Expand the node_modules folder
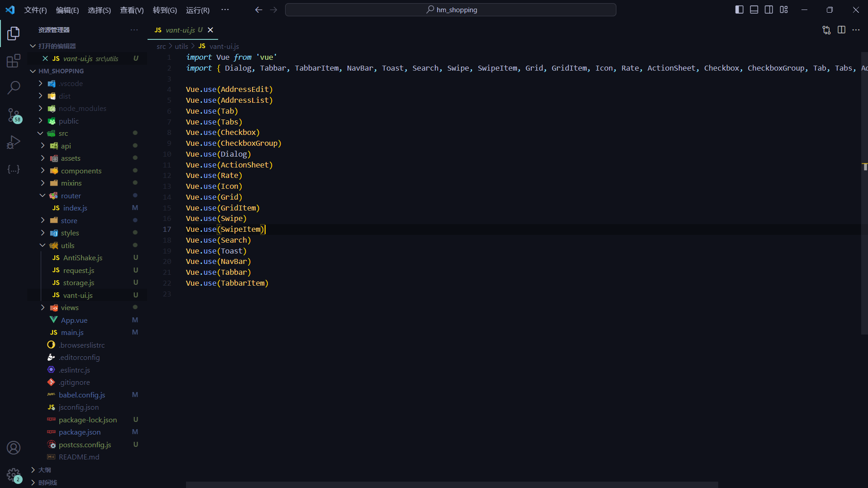This screenshot has width=868, height=488. tap(87, 108)
